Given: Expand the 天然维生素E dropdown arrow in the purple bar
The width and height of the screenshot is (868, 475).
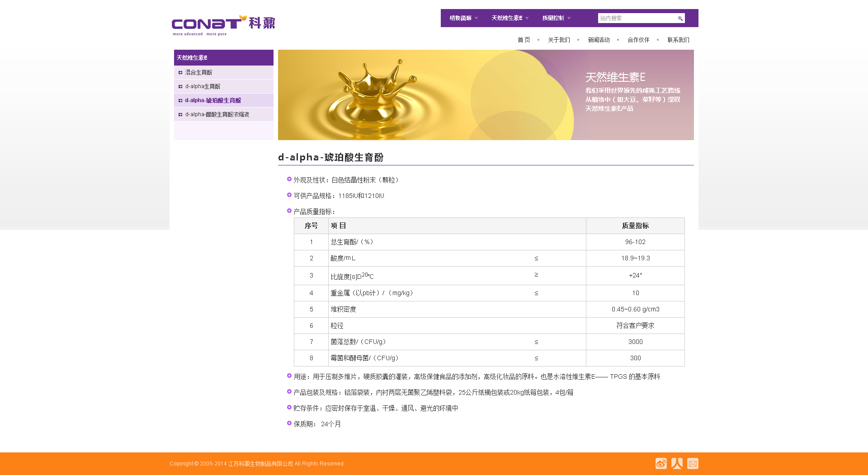Looking at the screenshot, I should coord(527,19).
